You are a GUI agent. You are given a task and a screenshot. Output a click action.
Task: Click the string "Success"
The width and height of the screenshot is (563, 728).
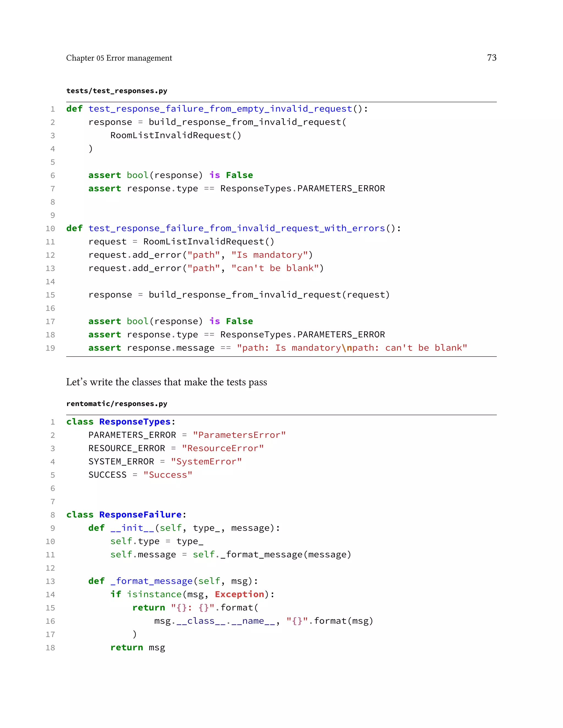[x=168, y=475]
